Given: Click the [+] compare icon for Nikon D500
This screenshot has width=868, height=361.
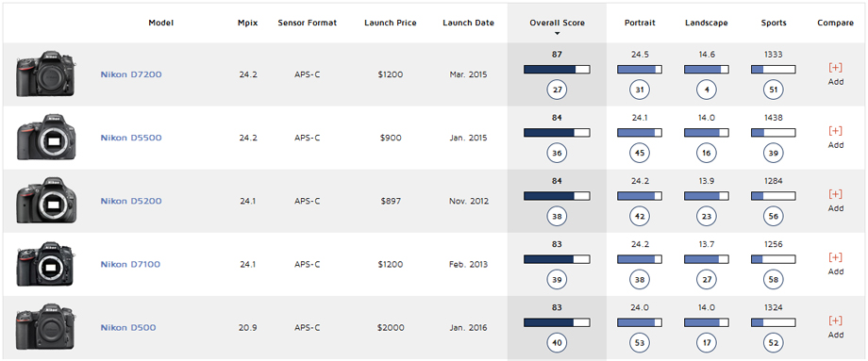Looking at the screenshot, I should click(x=835, y=320).
